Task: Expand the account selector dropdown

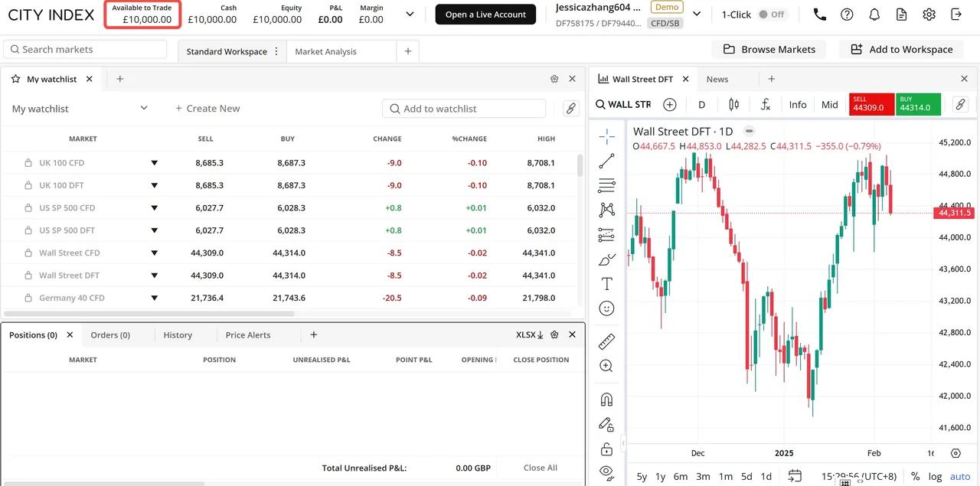Action: pyautogui.click(x=696, y=15)
